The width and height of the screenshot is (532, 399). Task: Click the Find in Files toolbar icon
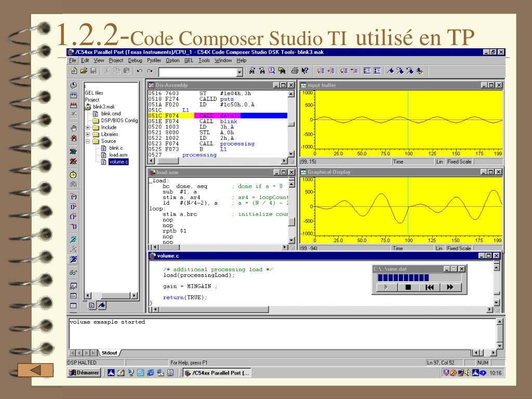[282, 71]
